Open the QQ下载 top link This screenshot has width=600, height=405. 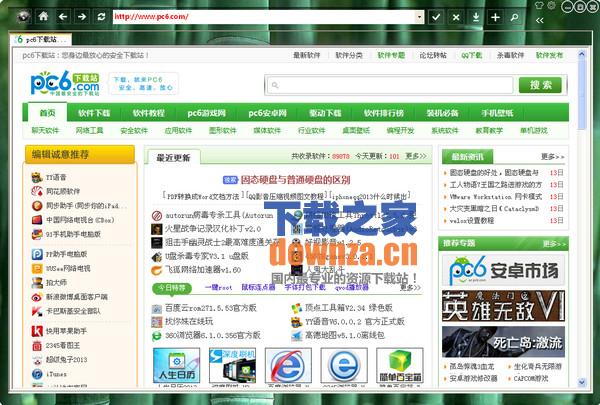pyautogui.click(x=471, y=55)
